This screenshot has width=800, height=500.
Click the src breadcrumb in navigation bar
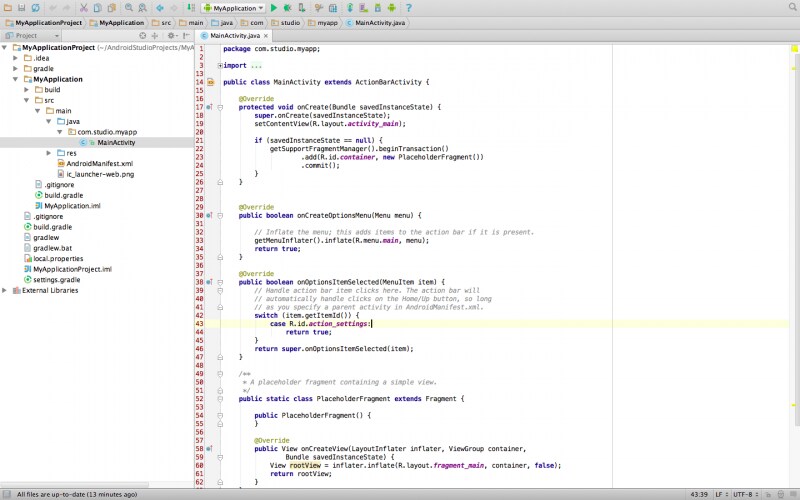[x=164, y=21]
